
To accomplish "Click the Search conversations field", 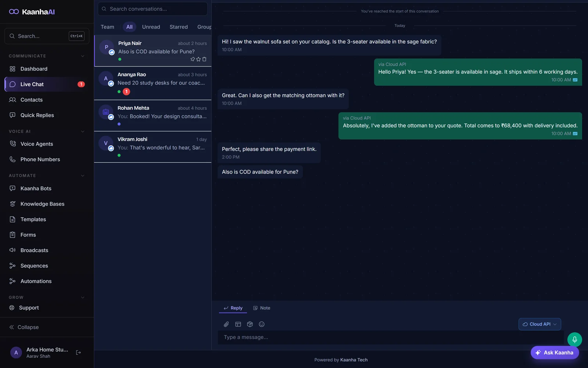I will 153,9.
